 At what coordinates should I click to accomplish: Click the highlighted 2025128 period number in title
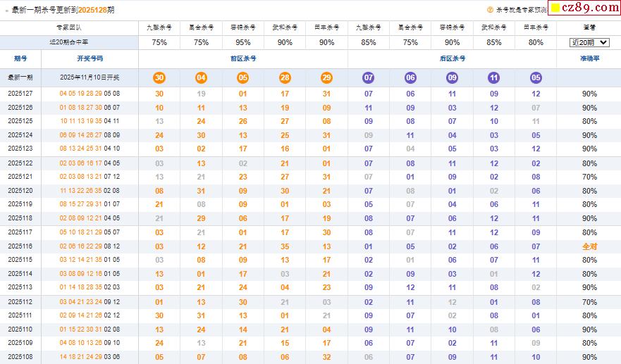(93, 10)
